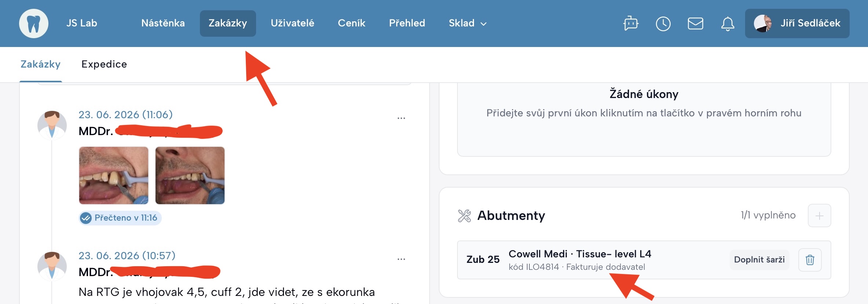Screen dimensions: 868x304
Task: Expand the Sklad dropdown menu
Action: (467, 23)
